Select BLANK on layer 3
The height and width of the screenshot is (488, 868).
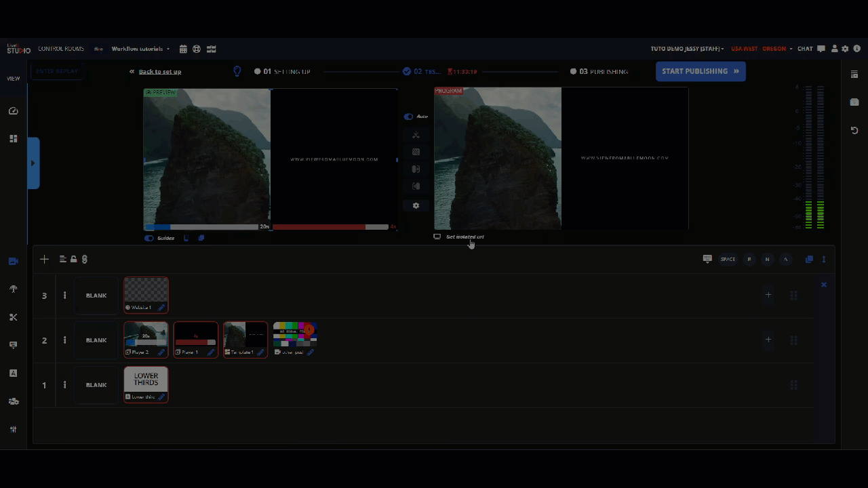tap(96, 296)
